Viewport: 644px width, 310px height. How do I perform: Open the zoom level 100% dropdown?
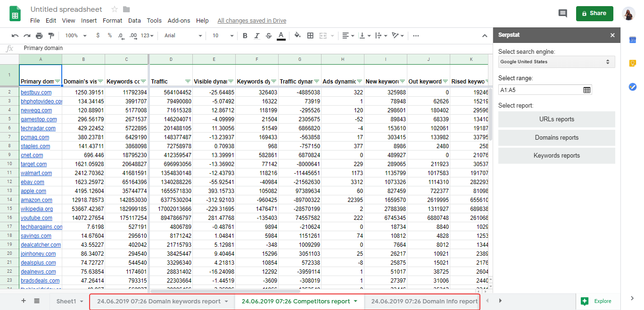[76, 35]
